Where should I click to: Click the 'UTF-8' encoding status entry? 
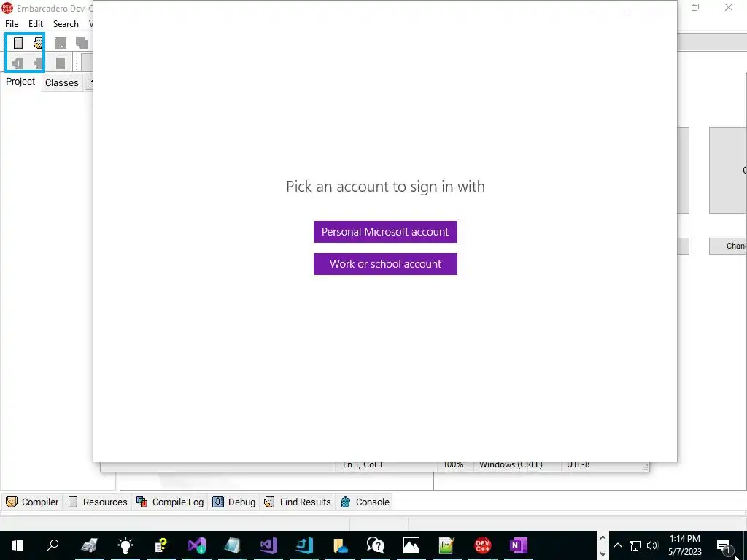[578, 464]
